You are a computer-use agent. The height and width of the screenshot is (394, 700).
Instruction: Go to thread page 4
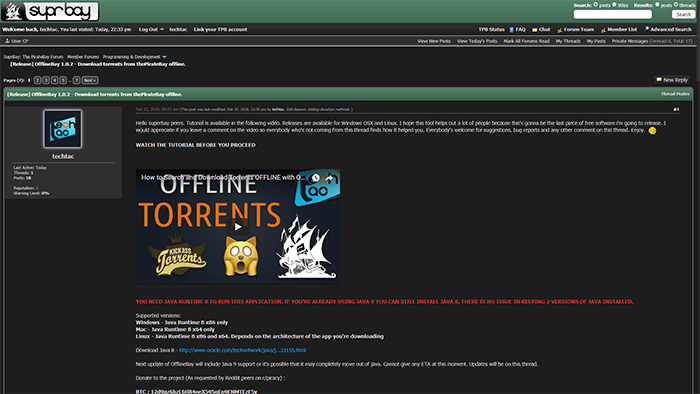54,80
